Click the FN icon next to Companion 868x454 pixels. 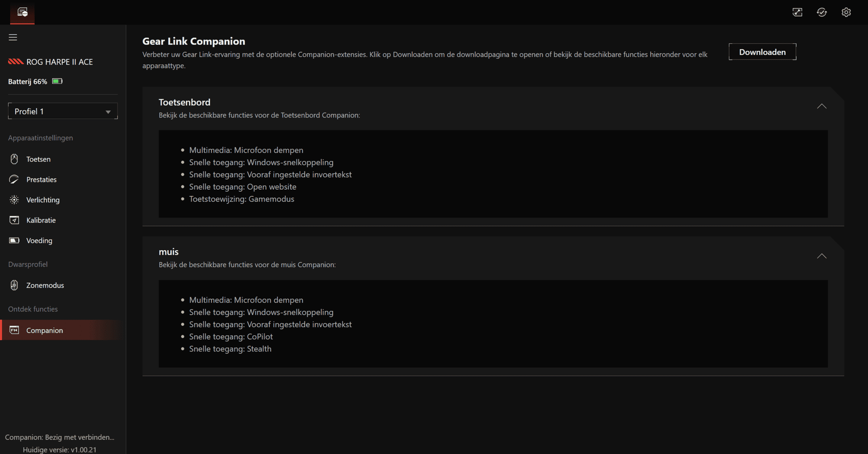point(14,330)
